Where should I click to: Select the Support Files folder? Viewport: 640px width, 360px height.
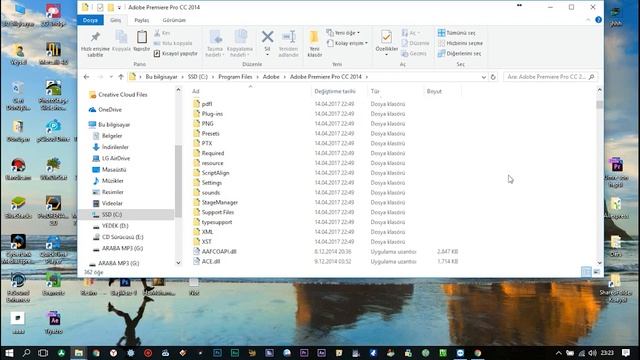[213, 212]
